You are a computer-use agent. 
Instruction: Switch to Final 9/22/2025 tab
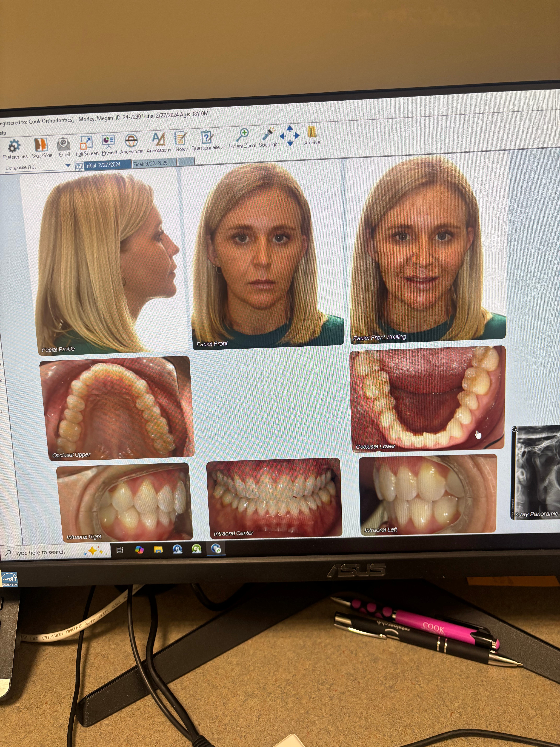(x=151, y=163)
